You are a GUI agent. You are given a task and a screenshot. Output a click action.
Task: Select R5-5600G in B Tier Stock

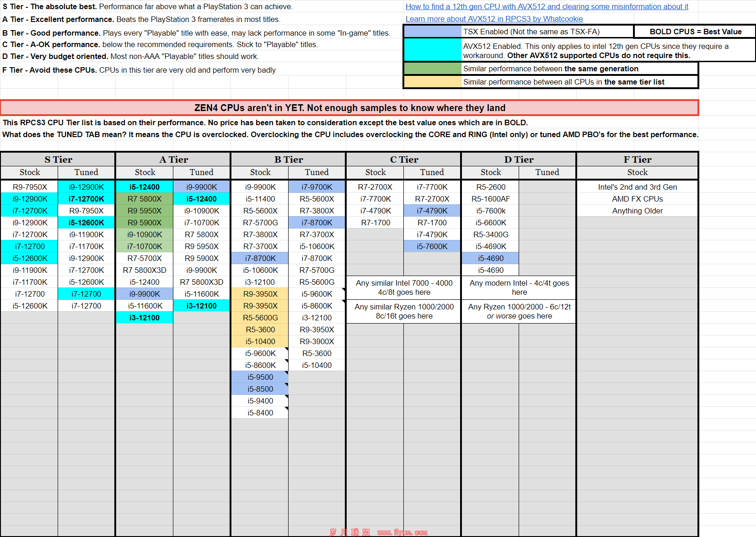click(260, 318)
